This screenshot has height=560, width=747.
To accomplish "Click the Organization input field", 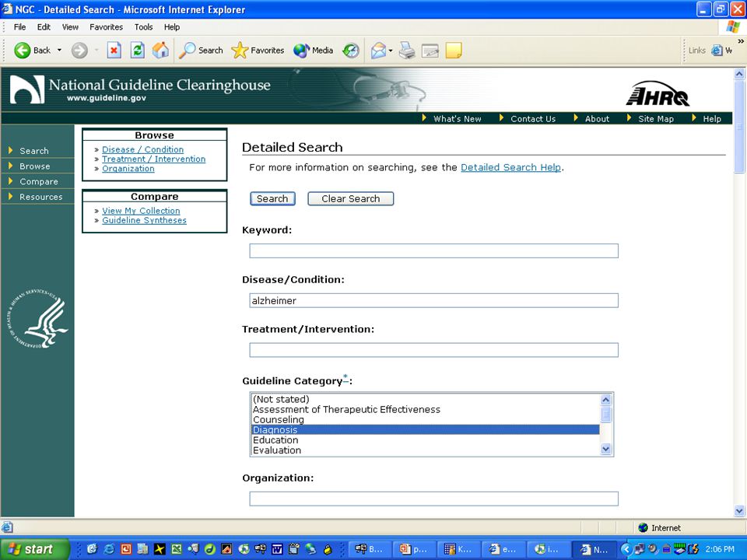I will click(433, 499).
